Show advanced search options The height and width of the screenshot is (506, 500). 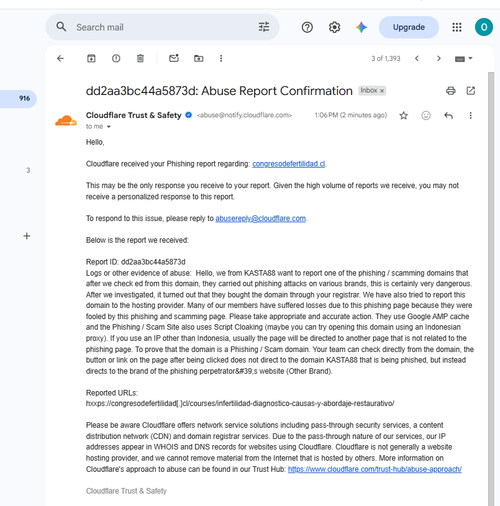[264, 27]
